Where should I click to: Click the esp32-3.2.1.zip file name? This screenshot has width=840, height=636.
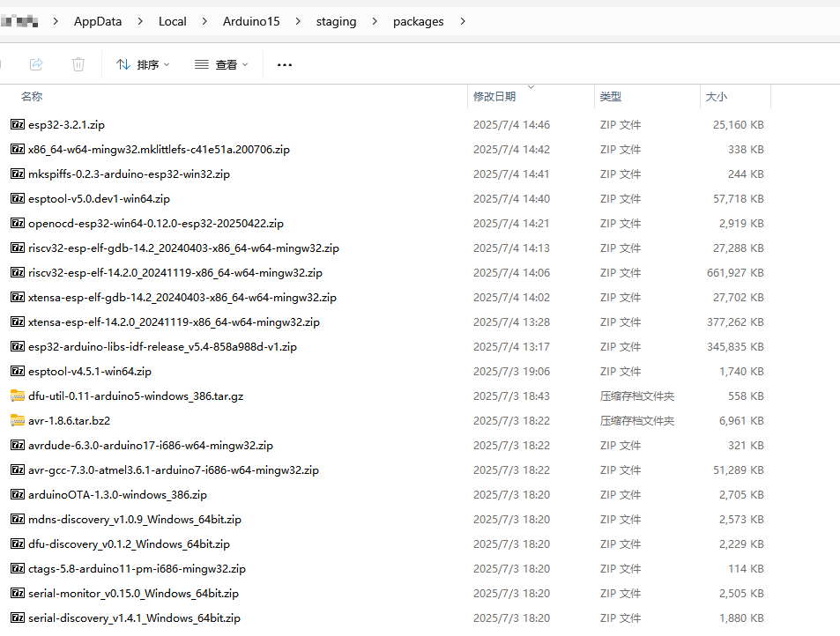tap(66, 125)
